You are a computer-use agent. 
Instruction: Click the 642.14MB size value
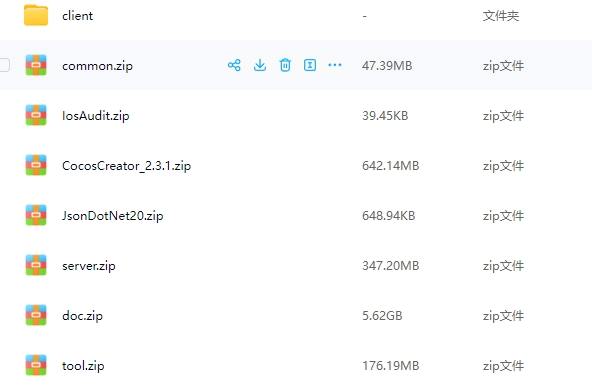point(390,166)
